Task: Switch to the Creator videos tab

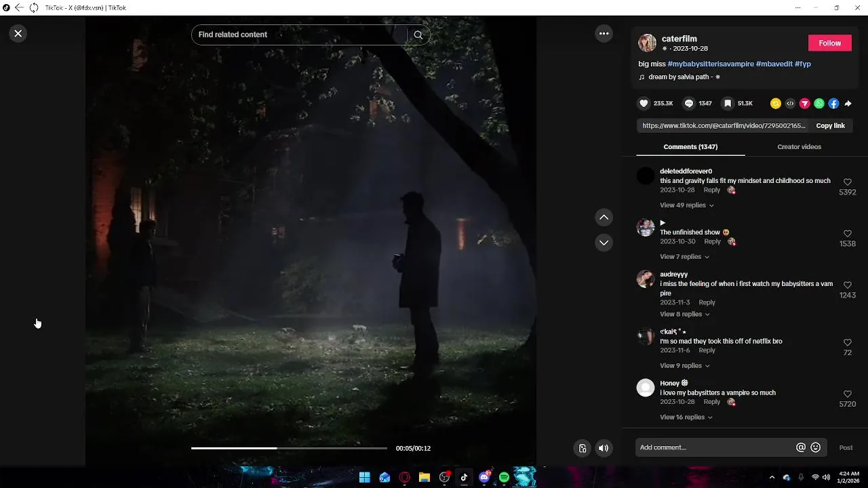Action: pyautogui.click(x=799, y=146)
